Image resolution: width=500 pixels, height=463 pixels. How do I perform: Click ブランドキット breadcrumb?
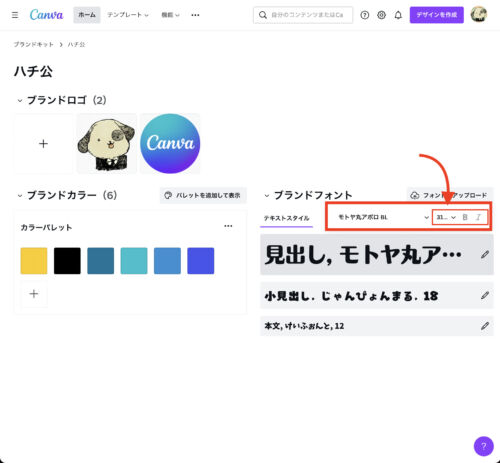point(33,44)
